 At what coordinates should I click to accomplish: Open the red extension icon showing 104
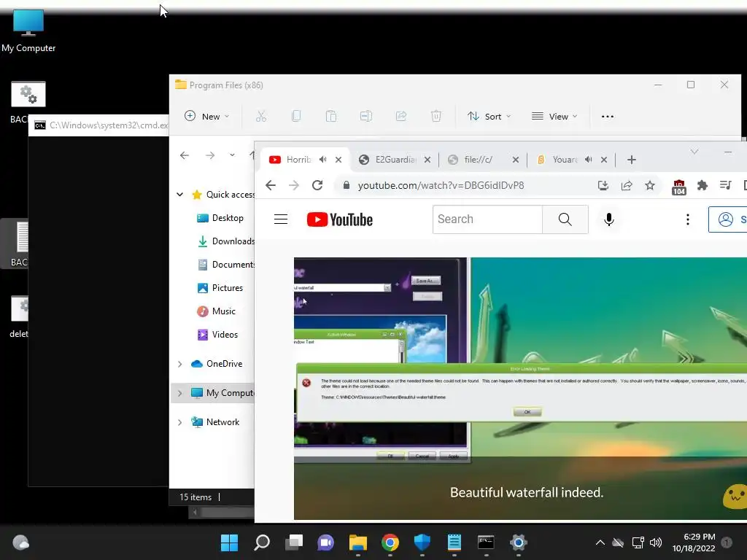pos(679,187)
